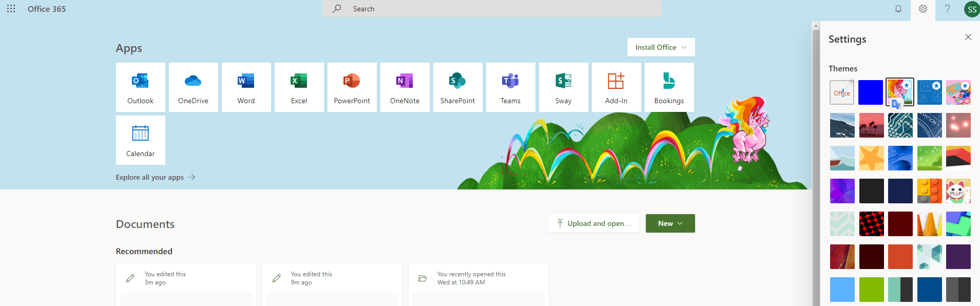Click the Upload and open button
This screenshot has height=306, width=980.
point(594,223)
